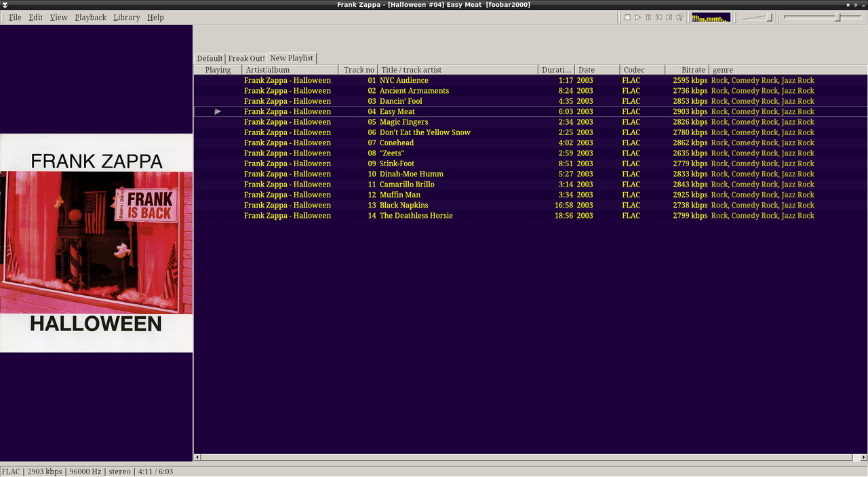The image size is (868, 477).
Task: Select track 12 Muffin Man
Action: pos(530,195)
